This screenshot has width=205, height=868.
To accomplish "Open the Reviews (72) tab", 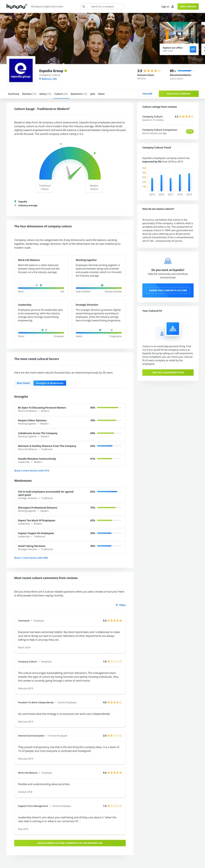I will tap(29, 94).
